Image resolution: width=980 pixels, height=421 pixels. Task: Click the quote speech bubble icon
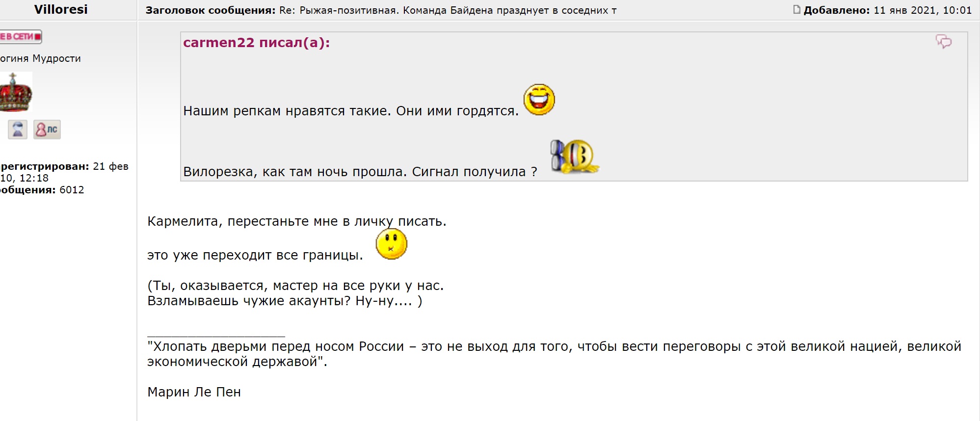(943, 42)
